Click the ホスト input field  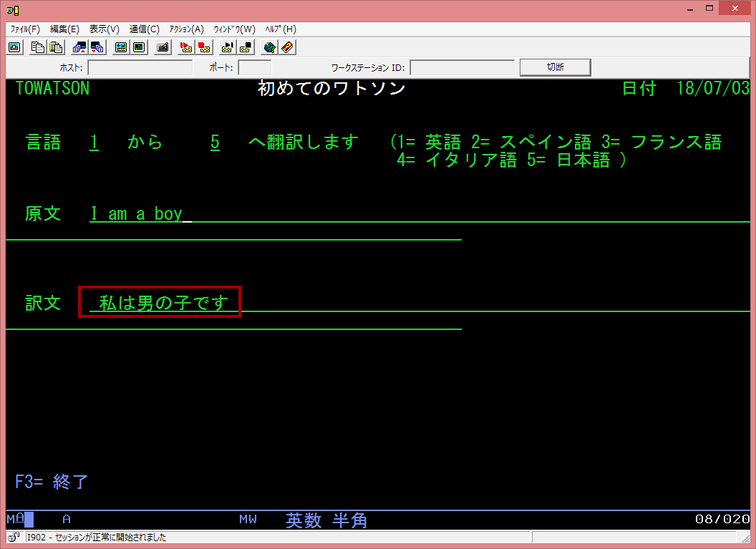pyautogui.click(x=140, y=67)
